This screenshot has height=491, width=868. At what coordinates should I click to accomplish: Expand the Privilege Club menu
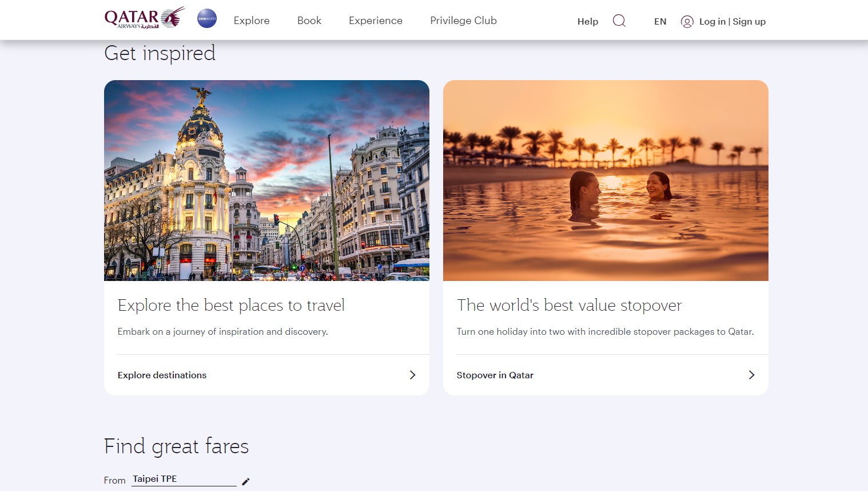[463, 21]
